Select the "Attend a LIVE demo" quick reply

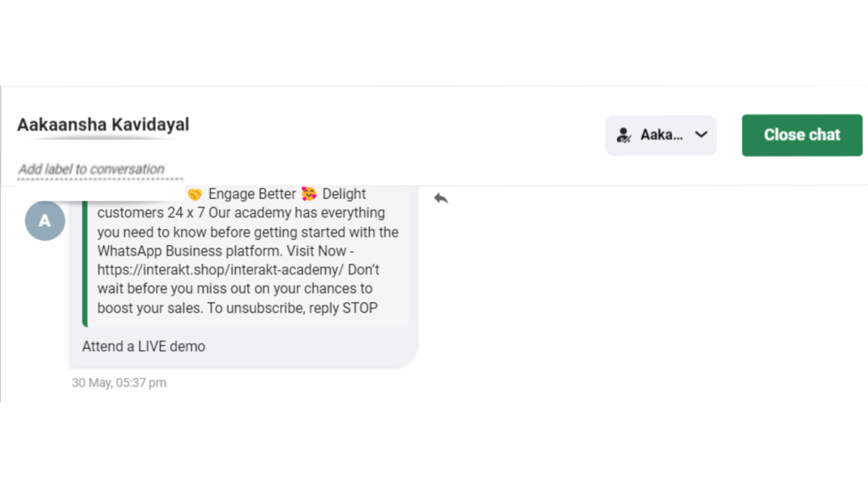(143, 346)
